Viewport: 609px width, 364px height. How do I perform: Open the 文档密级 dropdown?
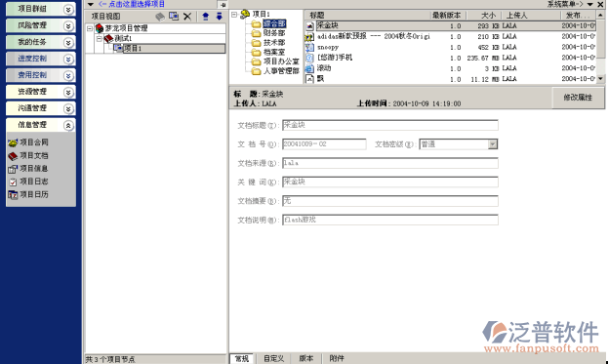(493, 144)
